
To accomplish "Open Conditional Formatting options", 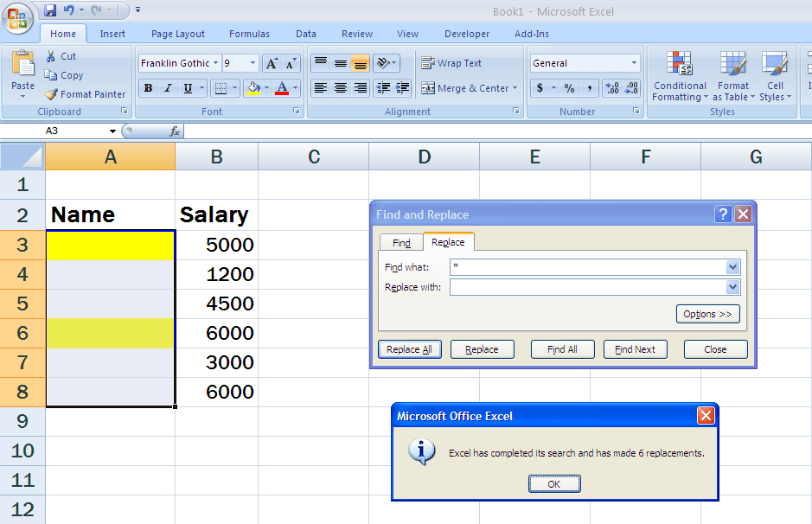I will click(x=680, y=76).
